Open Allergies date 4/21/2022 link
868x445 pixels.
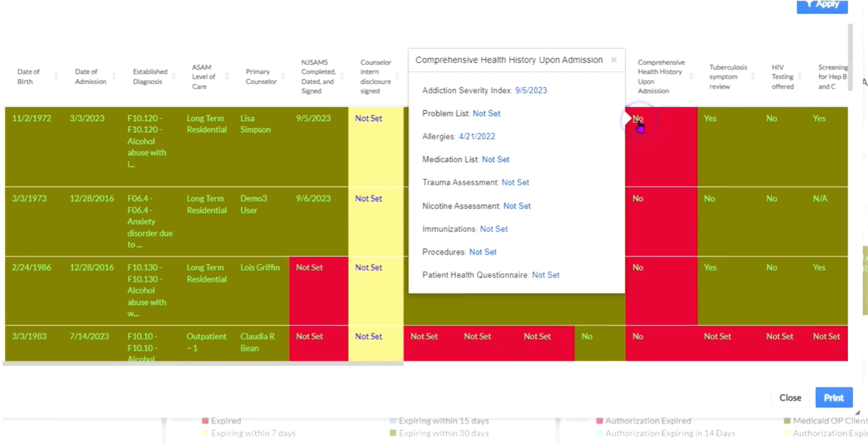click(477, 136)
